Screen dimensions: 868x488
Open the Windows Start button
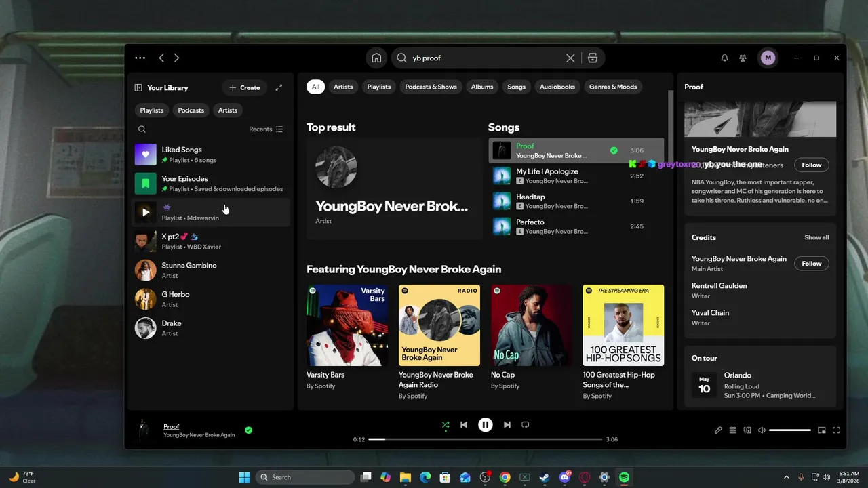244,477
